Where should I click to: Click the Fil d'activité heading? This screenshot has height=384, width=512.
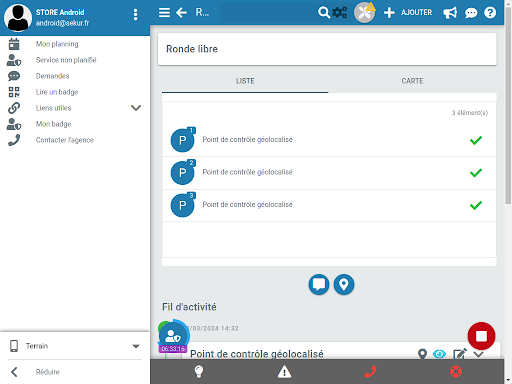pos(189,307)
